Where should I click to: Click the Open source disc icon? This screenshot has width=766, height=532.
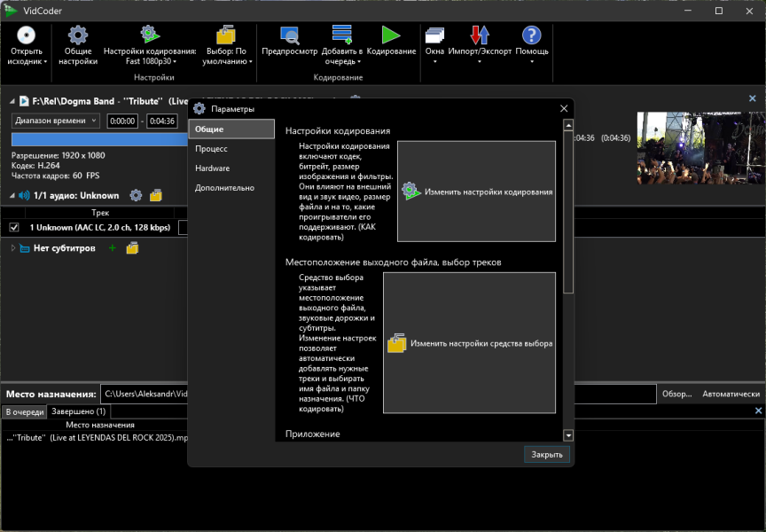[26, 35]
